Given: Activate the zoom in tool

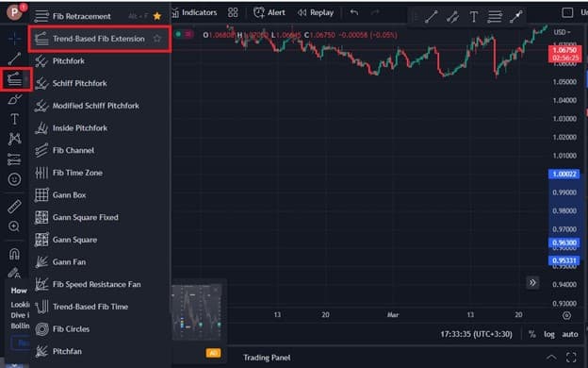Looking at the screenshot, I should (x=14, y=226).
